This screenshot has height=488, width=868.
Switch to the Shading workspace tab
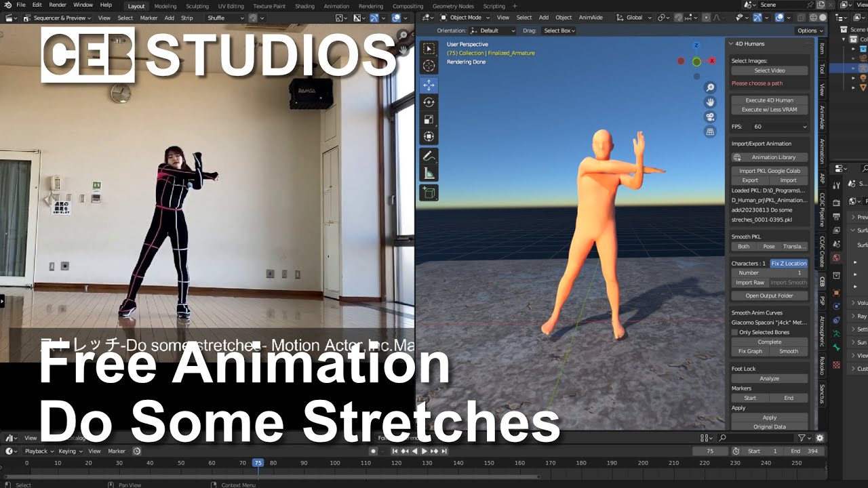point(304,6)
